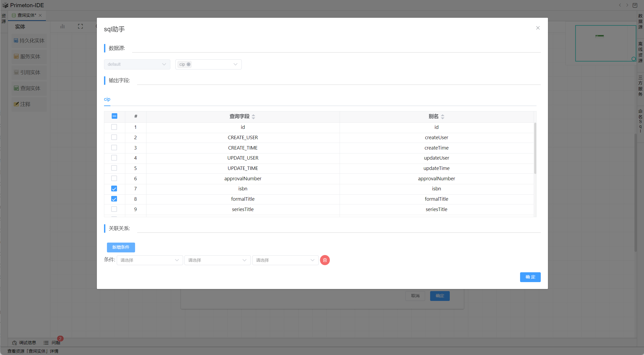This screenshot has width=644, height=355.
Task: Expand the third 条件 请选择 dropdown
Action: [x=285, y=260]
